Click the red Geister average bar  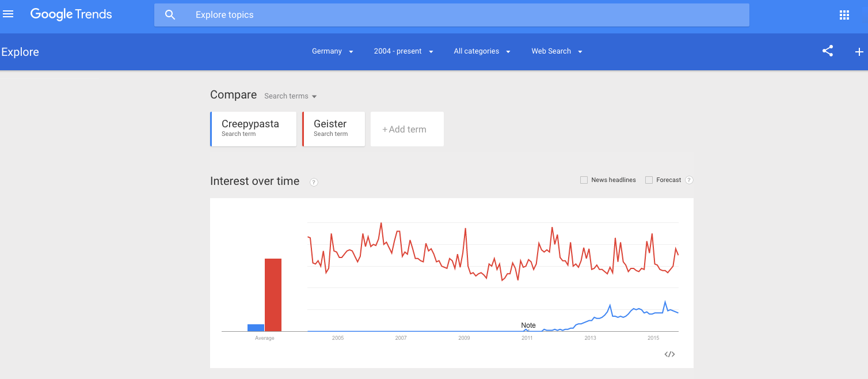pos(273,295)
